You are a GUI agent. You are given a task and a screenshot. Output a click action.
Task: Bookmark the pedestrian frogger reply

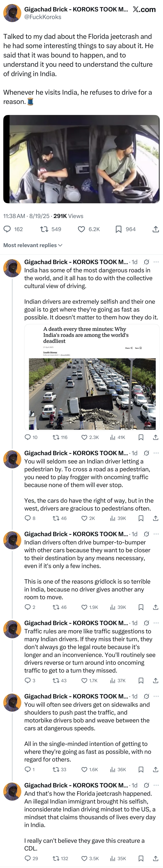[x=141, y=518]
